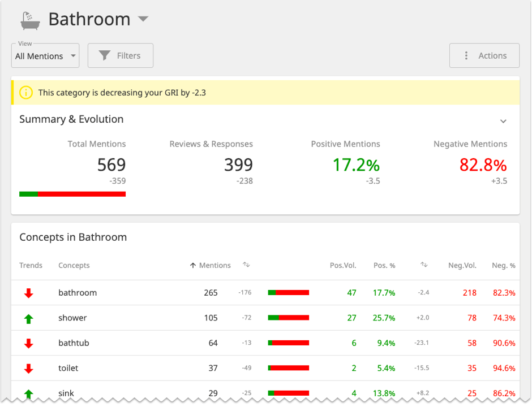Select the bathtub concept row
532x407 pixels.
point(265,343)
